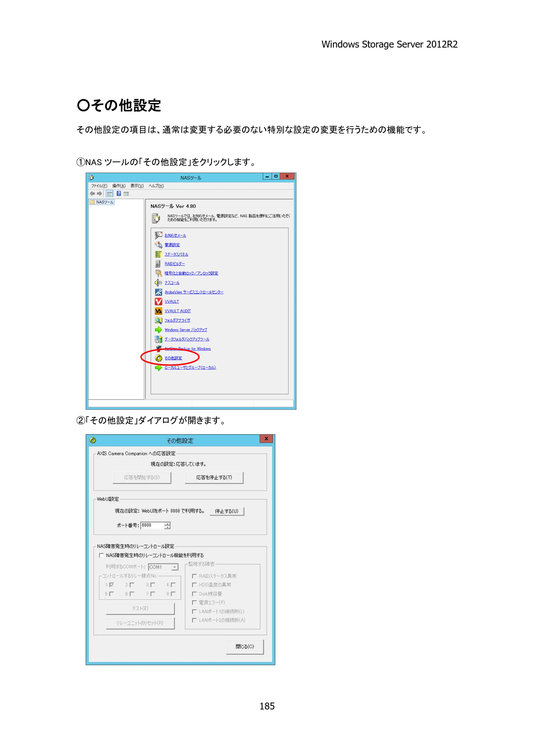Click the ナスコール speaker icon
The height and width of the screenshot is (756, 534).
(x=158, y=282)
